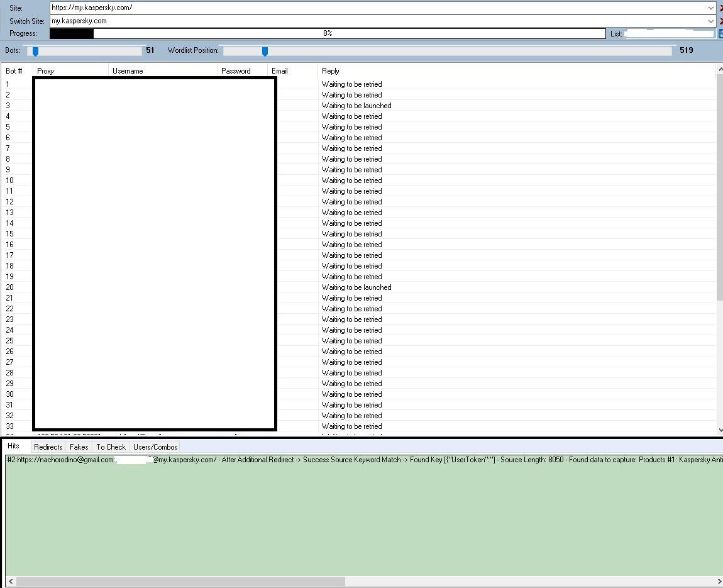Click the Proxy column header
This screenshot has width=723, height=588.
(x=45, y=71)
